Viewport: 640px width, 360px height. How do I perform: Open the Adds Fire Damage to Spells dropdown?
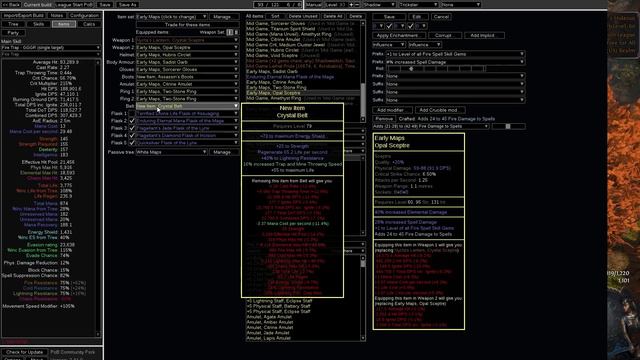point(431,127)
